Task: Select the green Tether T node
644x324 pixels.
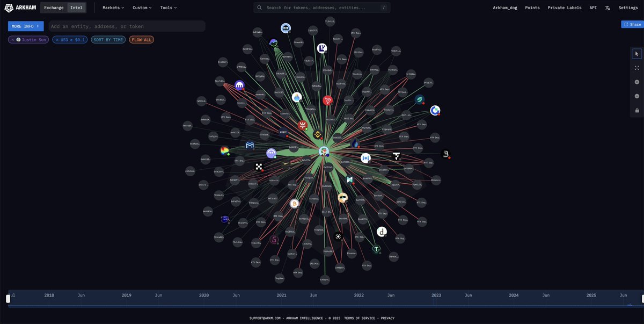Action: (377, 249)
